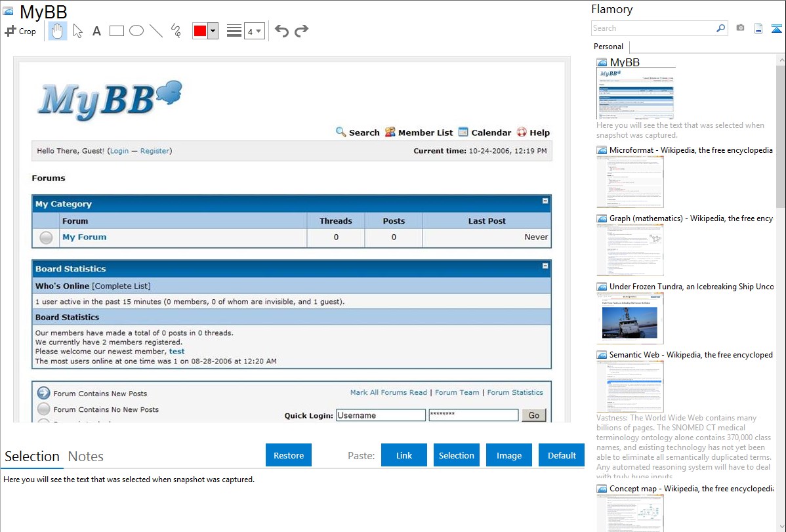The height and width of the screenshot is (532, 786).
Task: Pick the rectangle shape tool
Action: (x=117, y=31)
